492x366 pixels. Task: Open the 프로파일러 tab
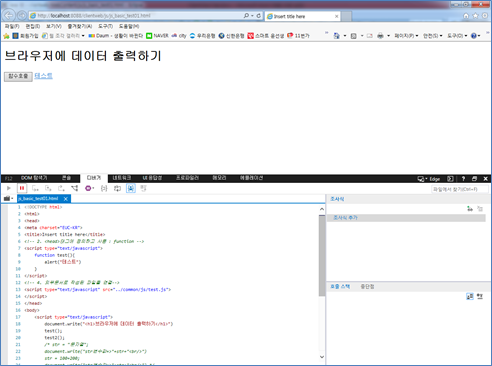pos(187,178)
